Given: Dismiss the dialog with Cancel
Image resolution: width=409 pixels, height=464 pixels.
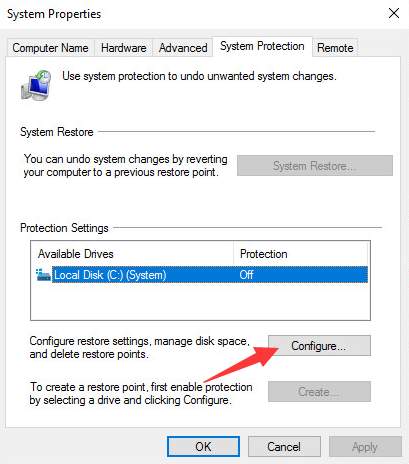Looking at the screenshot, I should coord(284,447).
